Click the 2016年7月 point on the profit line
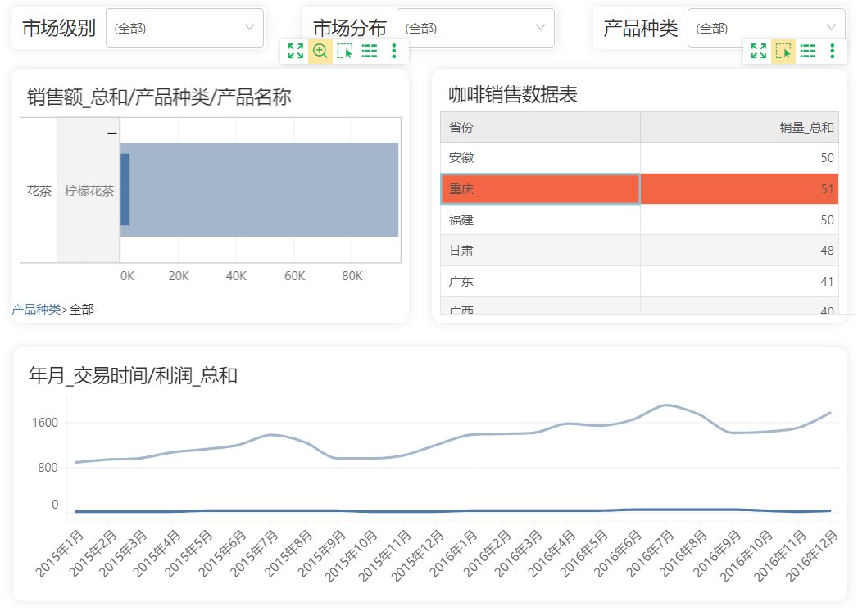This screenshot has width=867, height=616. [666, 405]
